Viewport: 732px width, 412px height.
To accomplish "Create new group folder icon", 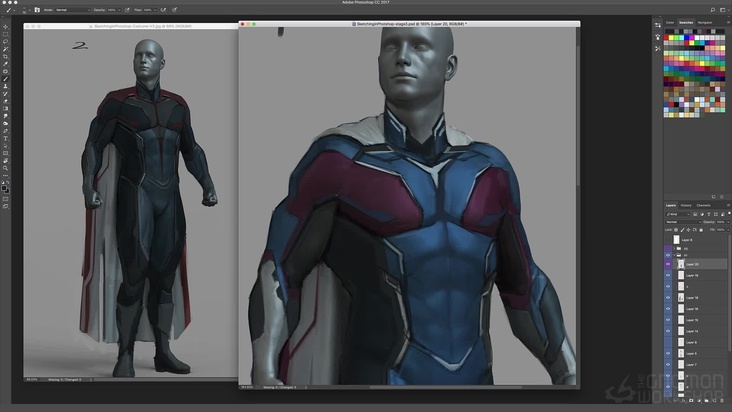I will [x=707, y=400].
